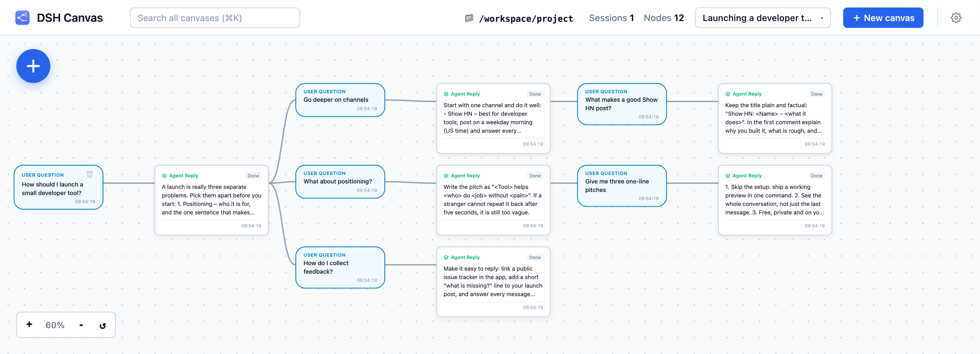Click the Done badge on the 'A launch is really' reply

[x=253, y=176]
